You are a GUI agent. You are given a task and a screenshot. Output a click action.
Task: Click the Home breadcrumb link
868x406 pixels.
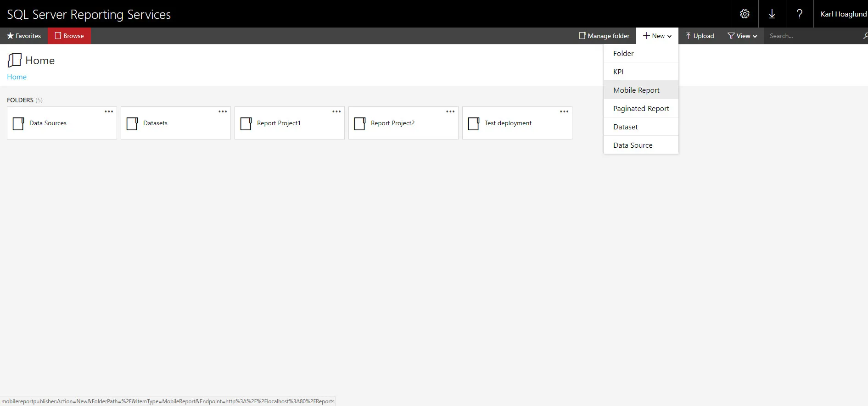coord(17,77)
